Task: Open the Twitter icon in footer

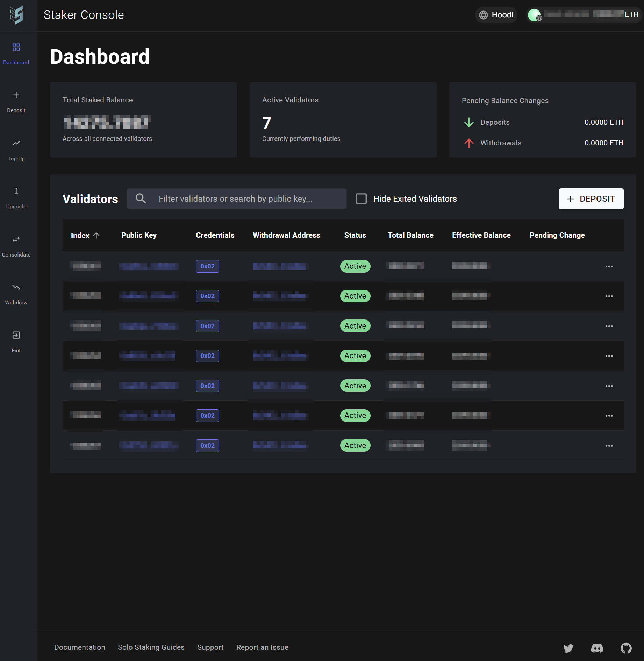Action: [568, 648]
